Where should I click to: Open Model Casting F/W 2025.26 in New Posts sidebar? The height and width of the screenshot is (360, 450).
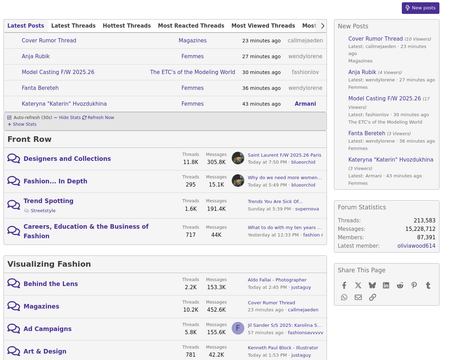[385, 98]
